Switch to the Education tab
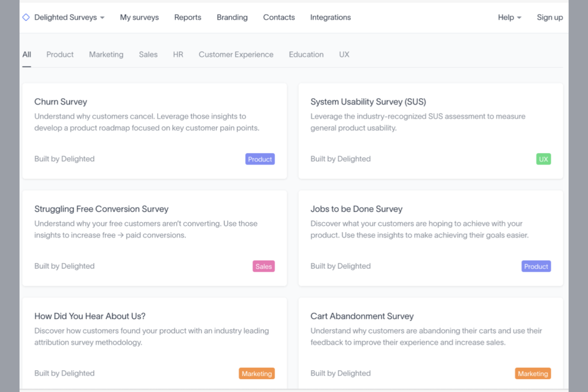 coord(306,54)
